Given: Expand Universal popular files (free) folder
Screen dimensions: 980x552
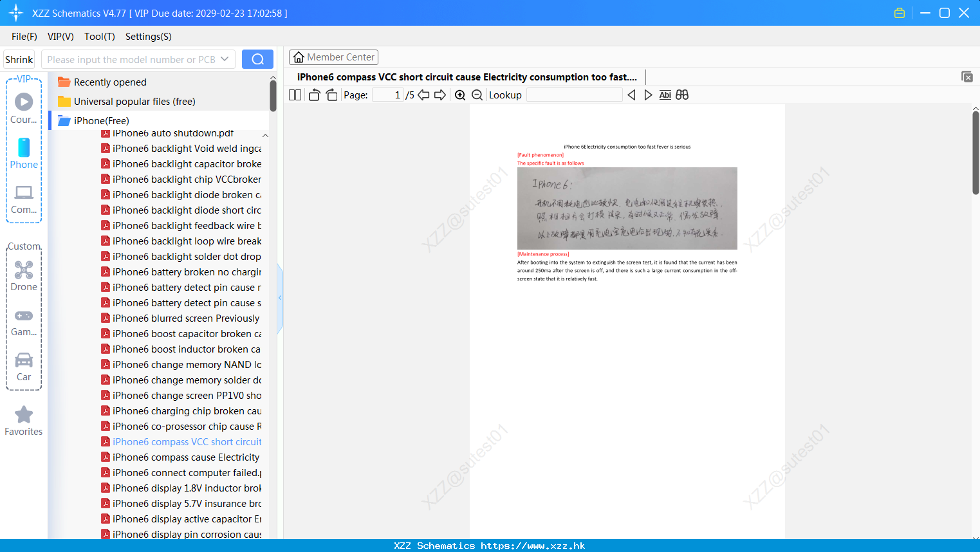Looking at the screenshot, I should click(134, 102).
